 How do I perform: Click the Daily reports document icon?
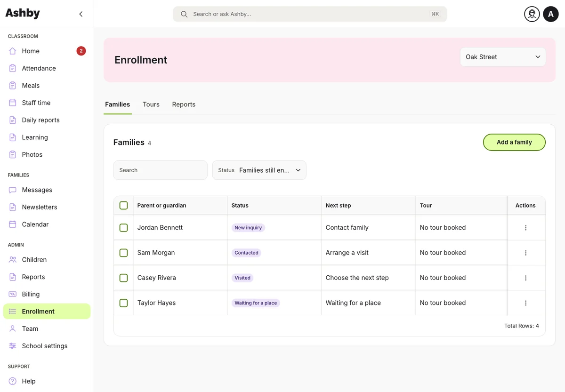13,120
